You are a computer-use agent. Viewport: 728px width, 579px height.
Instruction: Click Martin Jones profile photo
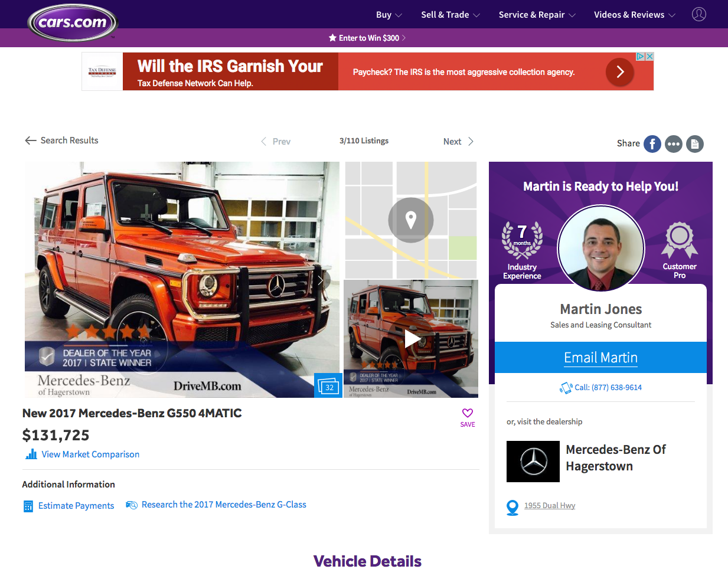601,248
